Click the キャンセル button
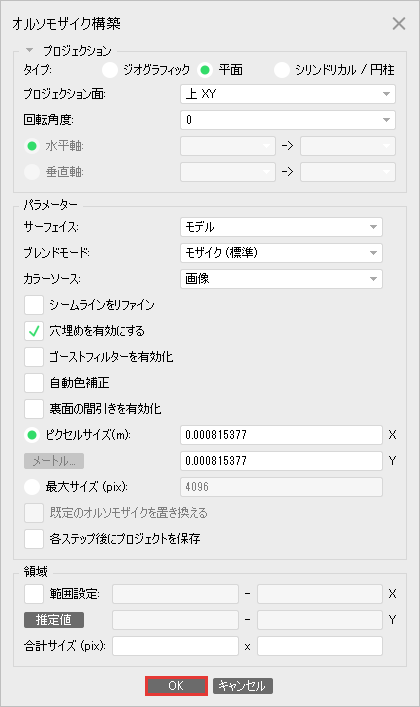This screenshot has width=420, height=707. [243, 686]
